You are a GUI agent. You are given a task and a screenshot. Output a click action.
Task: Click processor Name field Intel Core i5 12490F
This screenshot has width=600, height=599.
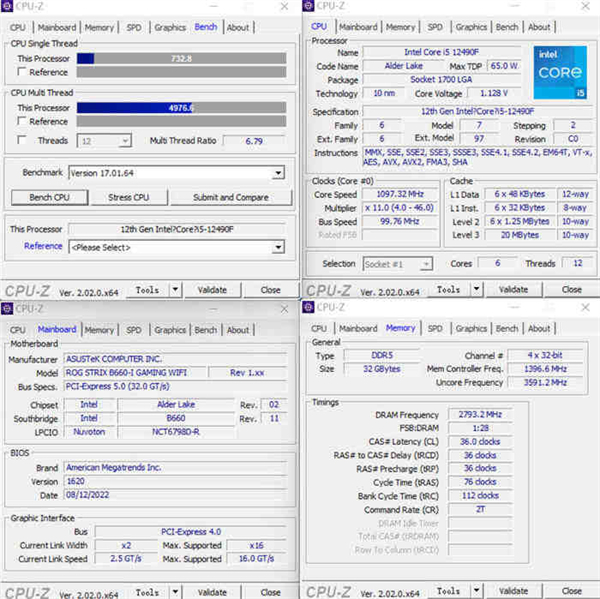click(442, 52)
